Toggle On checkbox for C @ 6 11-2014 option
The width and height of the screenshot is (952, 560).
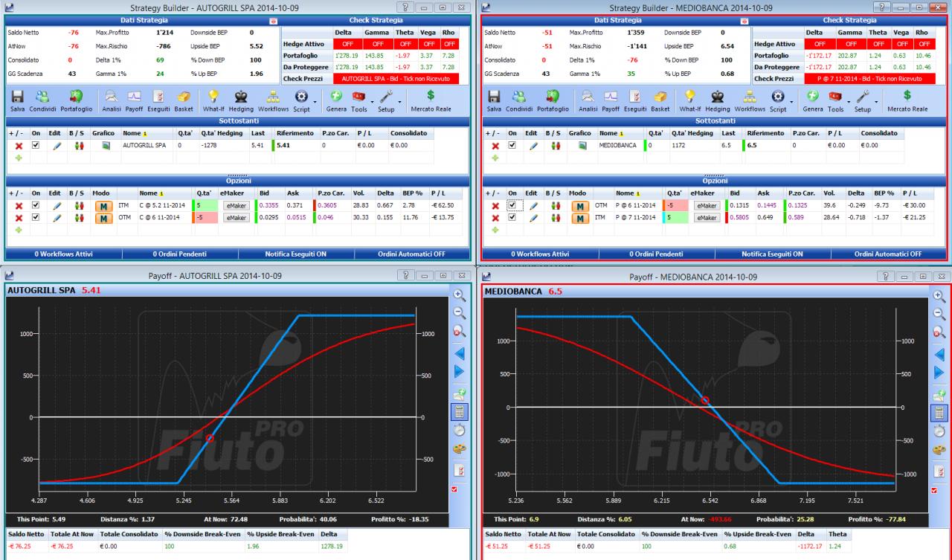click(x=34, y=218)
